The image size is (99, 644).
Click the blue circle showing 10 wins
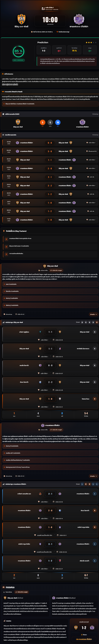click(x=58, y=122)
